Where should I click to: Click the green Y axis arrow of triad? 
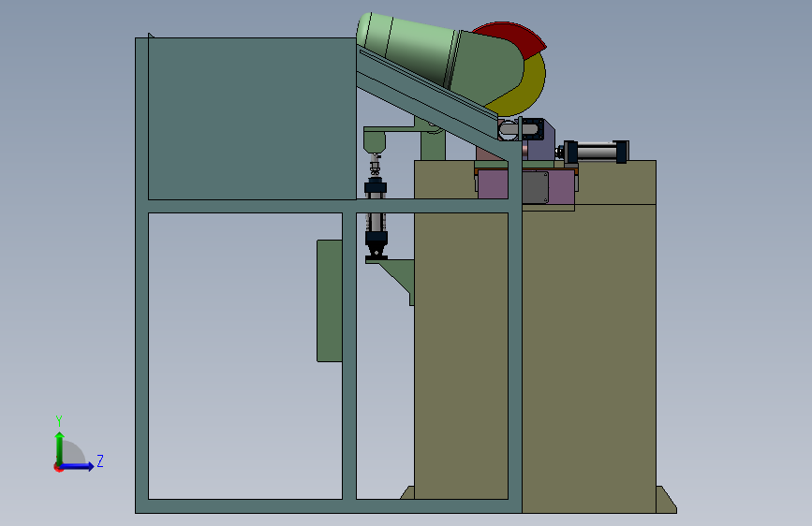(60, 447)
